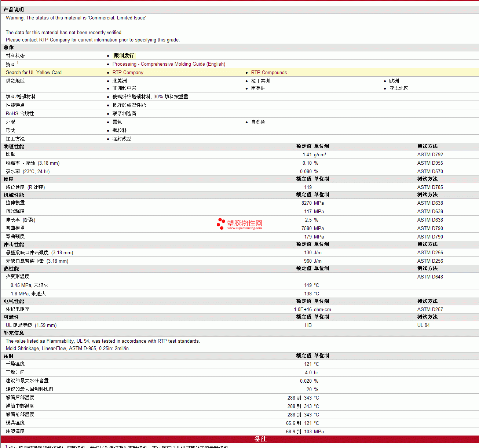Screen dimensions: 479x448
Task: Open Processing - Comprehensive Molding Guide link
Action: [x=169, y=64]
